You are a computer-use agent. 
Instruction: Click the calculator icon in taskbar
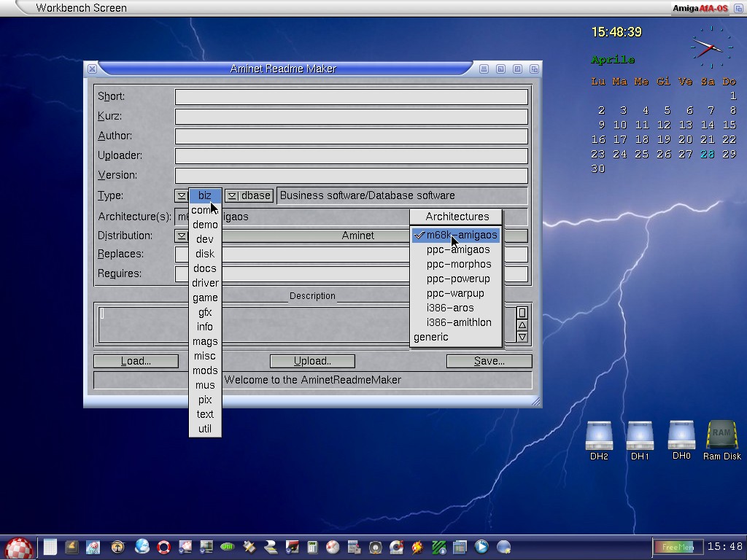pyautogui.click(x=312, y=546)
